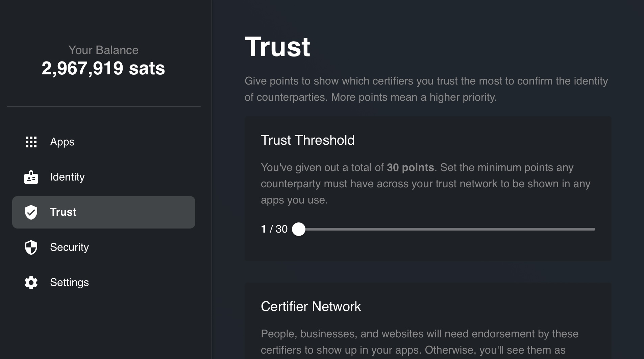Image resolution: width=644 pixels, height=359 pixels.
Task: Open the Apps menu item
Action: click(62, 142)
